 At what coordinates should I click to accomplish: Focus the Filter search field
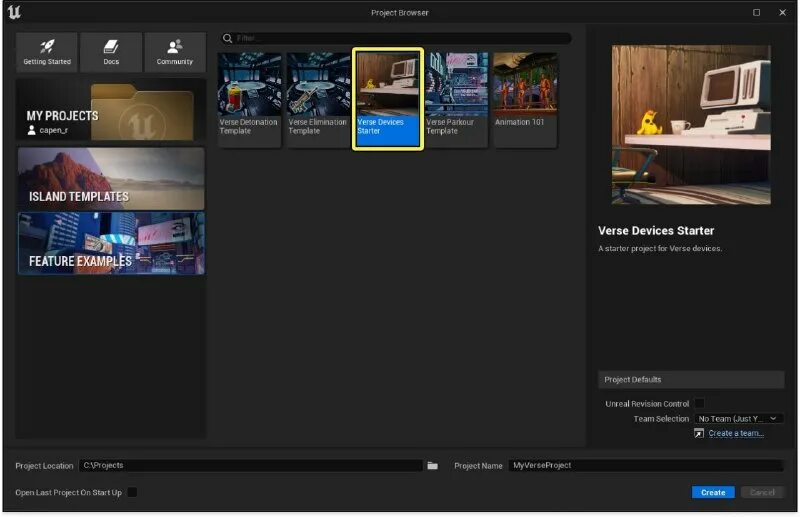pos(396,38)
